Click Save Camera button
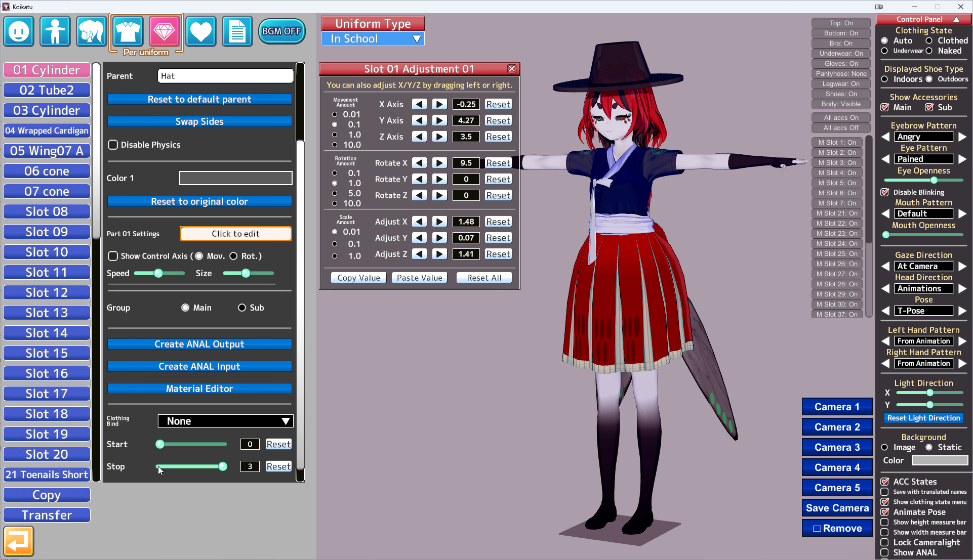The height and width of the screenshot is (560, 973). tap(837, 508)
